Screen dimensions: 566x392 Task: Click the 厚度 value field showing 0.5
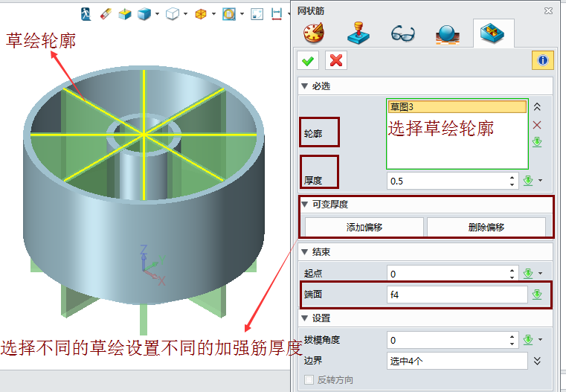pyautogui.click(x=448, y=181)
